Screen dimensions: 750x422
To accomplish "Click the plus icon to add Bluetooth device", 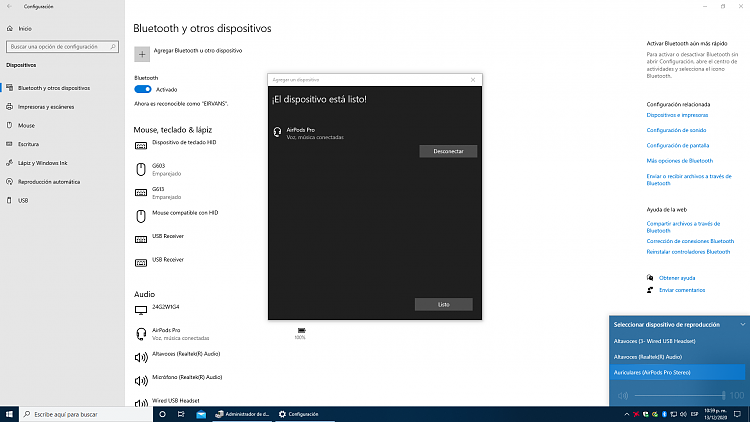I will (x=142, y=54).
